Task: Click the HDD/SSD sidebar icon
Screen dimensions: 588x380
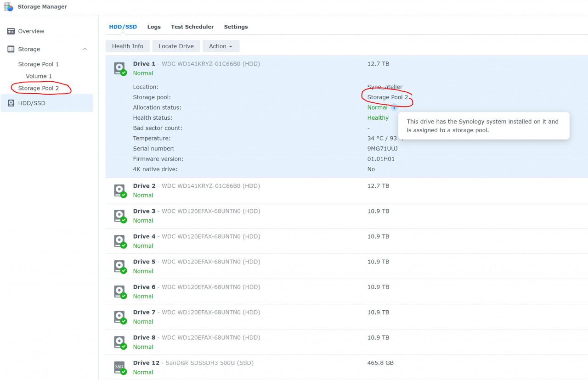Action: coord(11,103)
